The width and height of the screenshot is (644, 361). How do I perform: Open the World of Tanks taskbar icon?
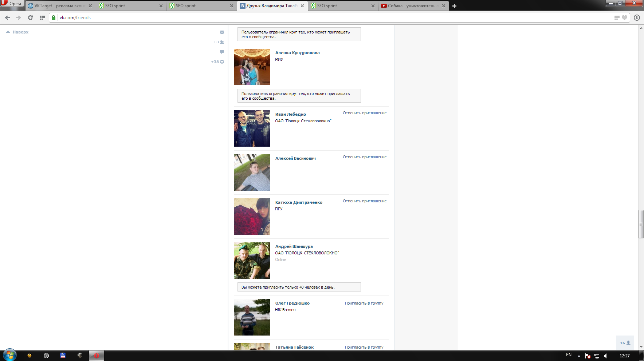point(80,356)
